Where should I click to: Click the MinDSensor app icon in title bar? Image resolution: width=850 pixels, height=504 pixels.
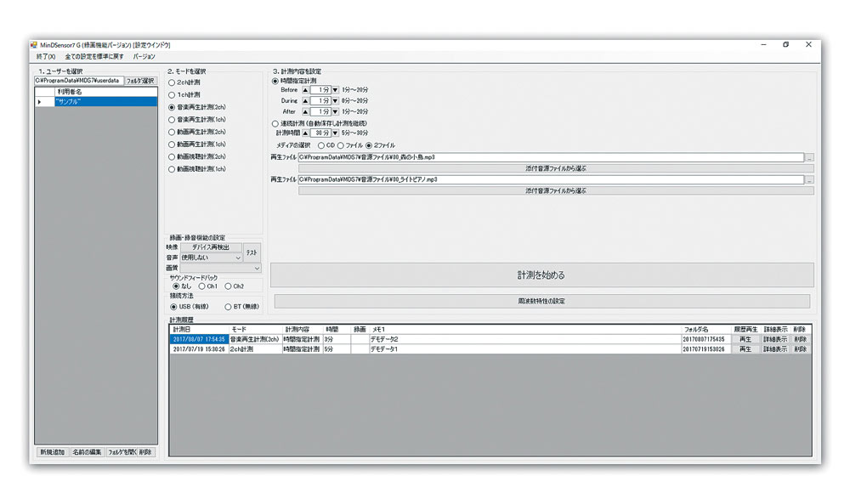click(x=34, y=44)
